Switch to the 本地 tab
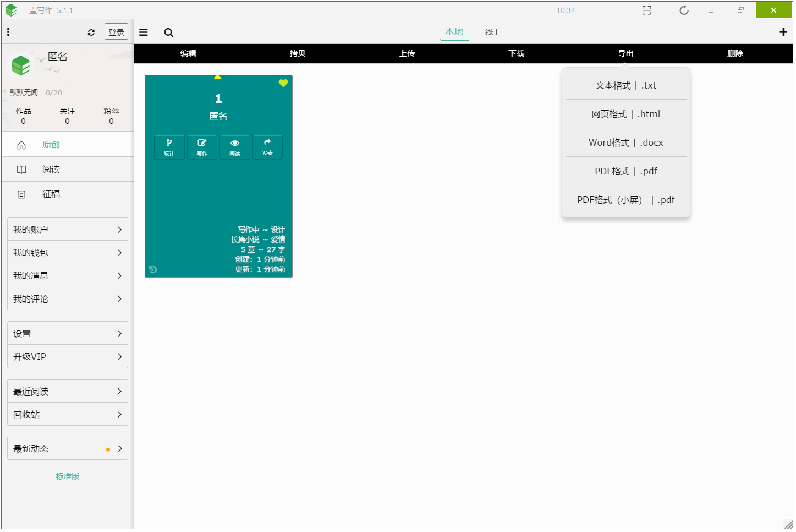This screenshot has height=532, width=796. 454,32
